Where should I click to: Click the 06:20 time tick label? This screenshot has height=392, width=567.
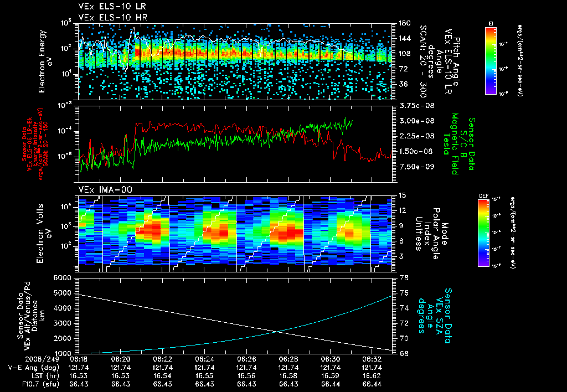(x=121, y=359)
